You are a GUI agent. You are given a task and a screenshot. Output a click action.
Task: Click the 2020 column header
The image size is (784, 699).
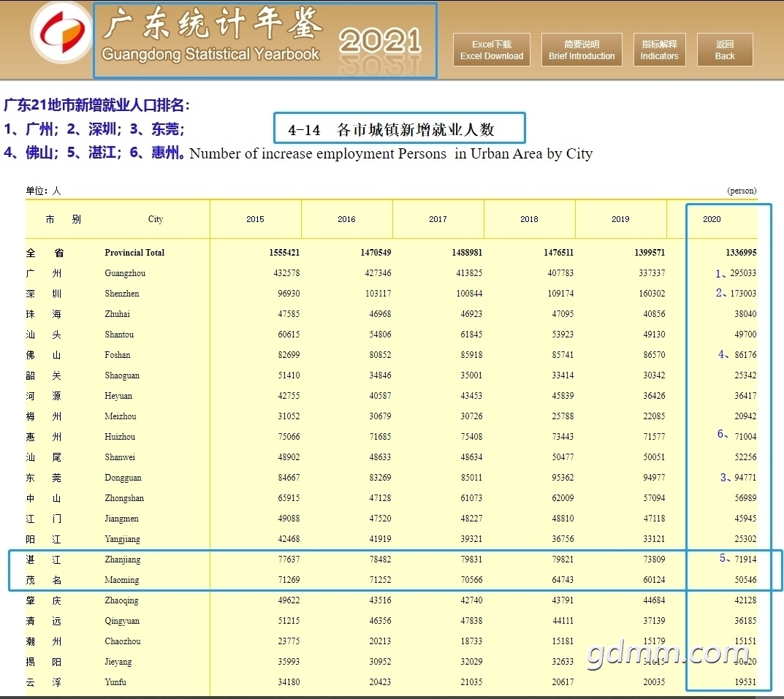click(712, 219)
